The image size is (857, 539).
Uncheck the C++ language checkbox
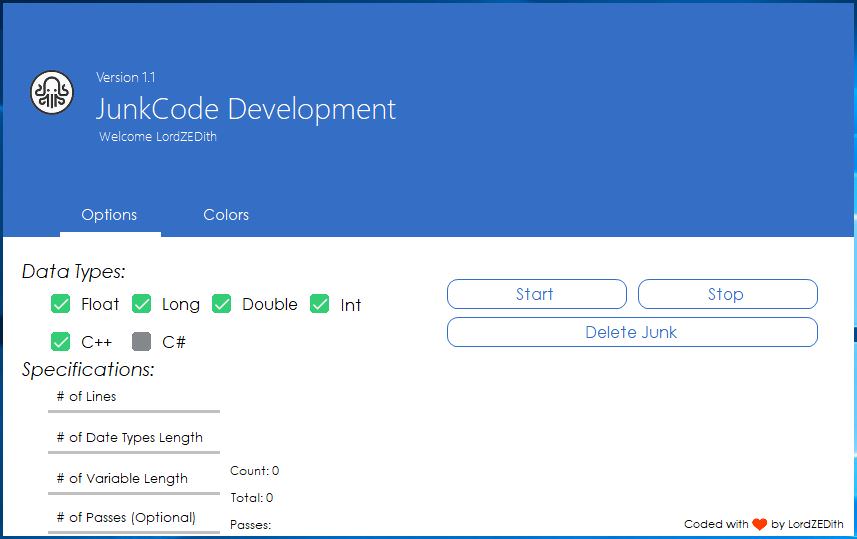(61, 342)
